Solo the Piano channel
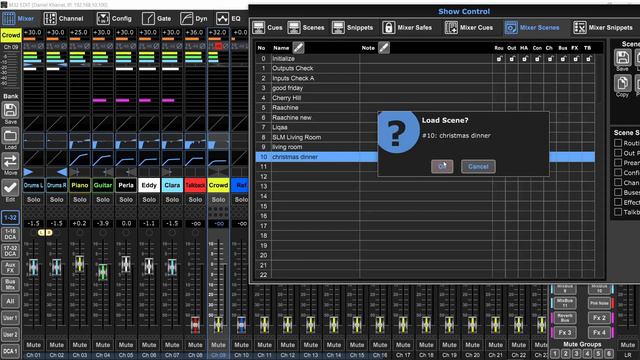This screenshot has height=360, width=640. (80, 200)
